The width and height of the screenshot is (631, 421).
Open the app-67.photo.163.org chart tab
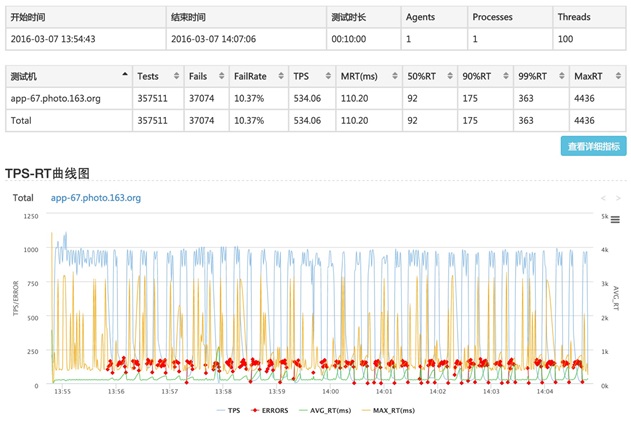pyautogui.click(x=96, y=198)
